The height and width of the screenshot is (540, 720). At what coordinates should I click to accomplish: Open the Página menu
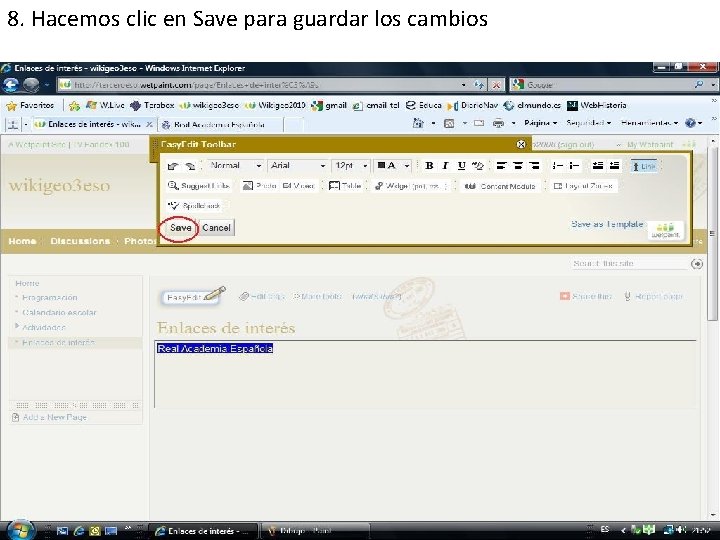pyautogui.click(x=540, y=123)
